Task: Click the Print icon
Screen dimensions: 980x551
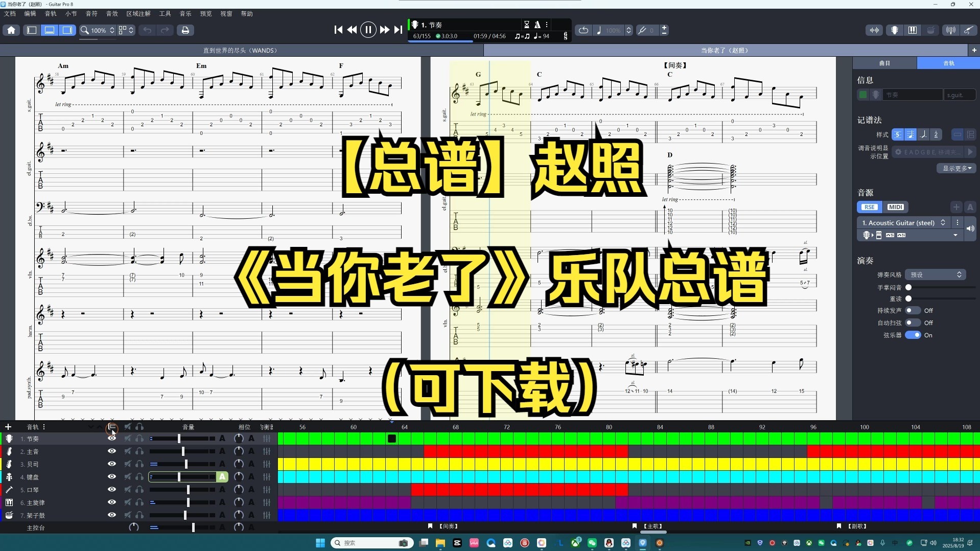Action: coord(185,30)
